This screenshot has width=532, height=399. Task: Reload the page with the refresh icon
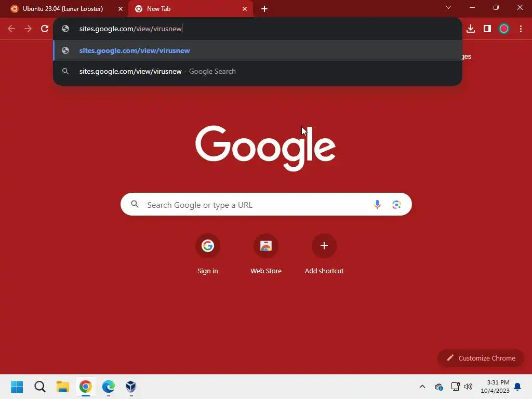click(45, 29)
